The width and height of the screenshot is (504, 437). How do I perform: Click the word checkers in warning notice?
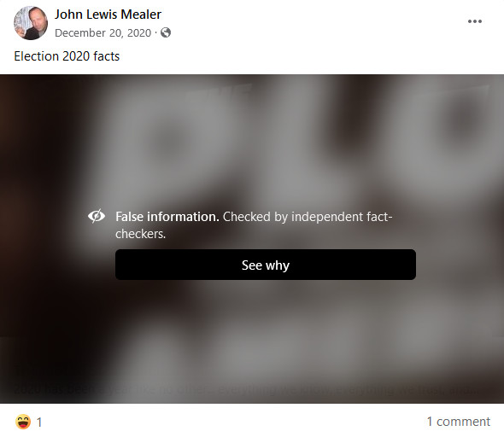click(x=140, y=234)
